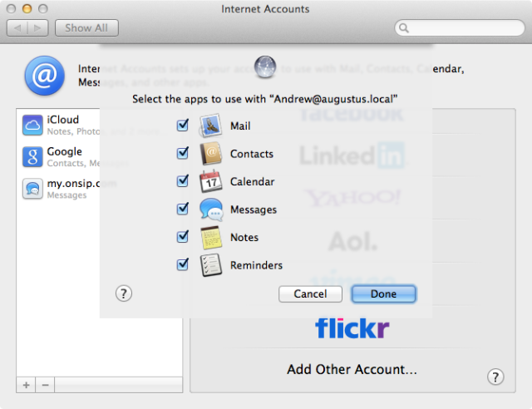532x409 pixels.
Task: Click the Notes app icon
Action: tap(210, 237)
